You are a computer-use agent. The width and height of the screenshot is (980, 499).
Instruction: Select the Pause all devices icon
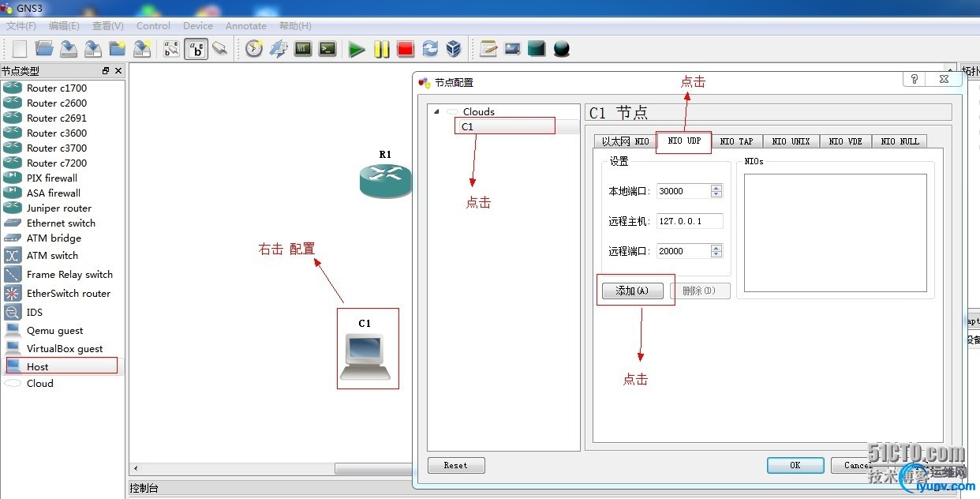[x=381, y=48]
